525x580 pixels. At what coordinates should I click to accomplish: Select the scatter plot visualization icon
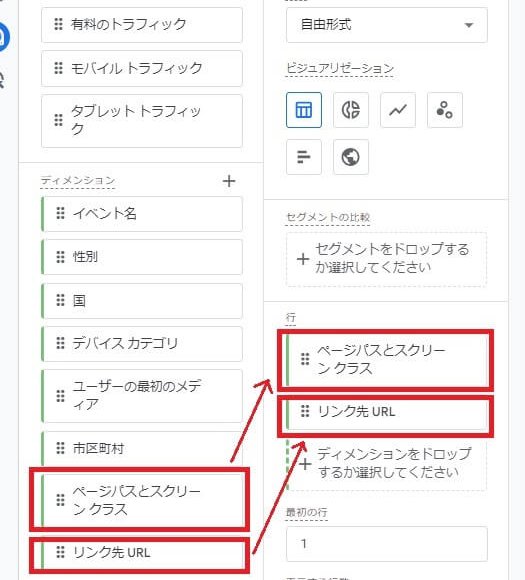coord(445,110)
